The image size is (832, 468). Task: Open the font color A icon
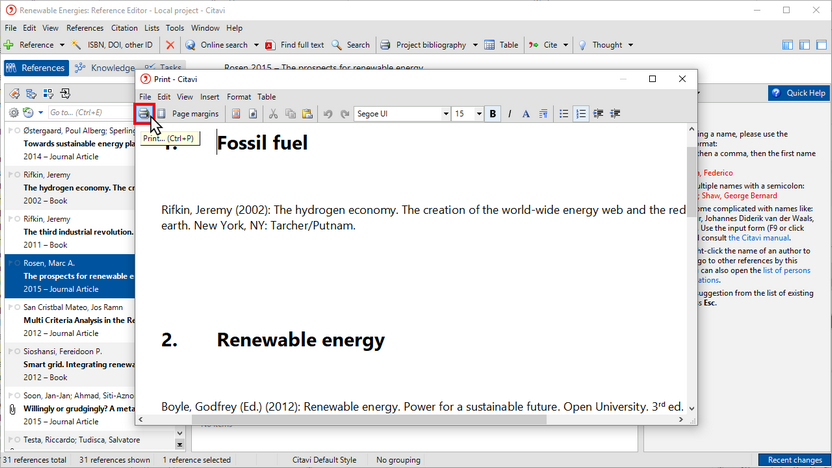(526, 114)
